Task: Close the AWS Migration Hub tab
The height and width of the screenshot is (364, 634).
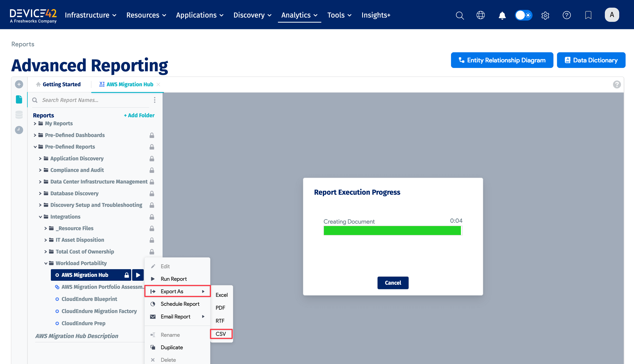Action: [x=158, y=85]
